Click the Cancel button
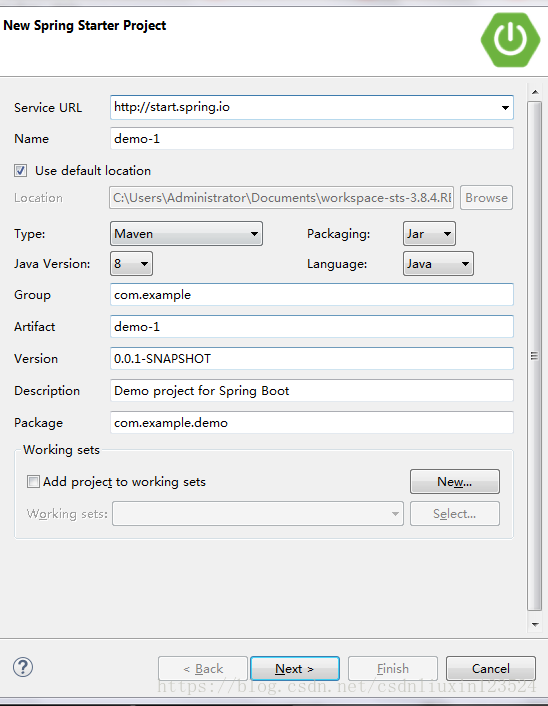The height and width of the screenshot is (706, 548). (491, 669)
